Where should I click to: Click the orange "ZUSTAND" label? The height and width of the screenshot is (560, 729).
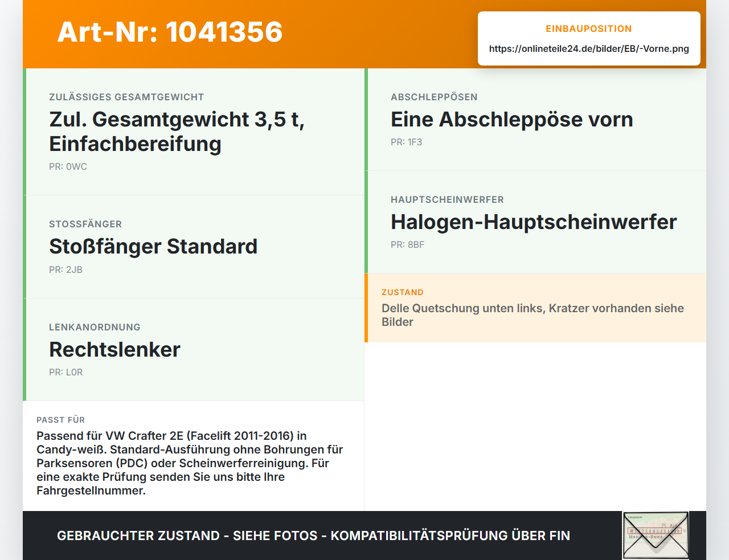tap(403, 292)
